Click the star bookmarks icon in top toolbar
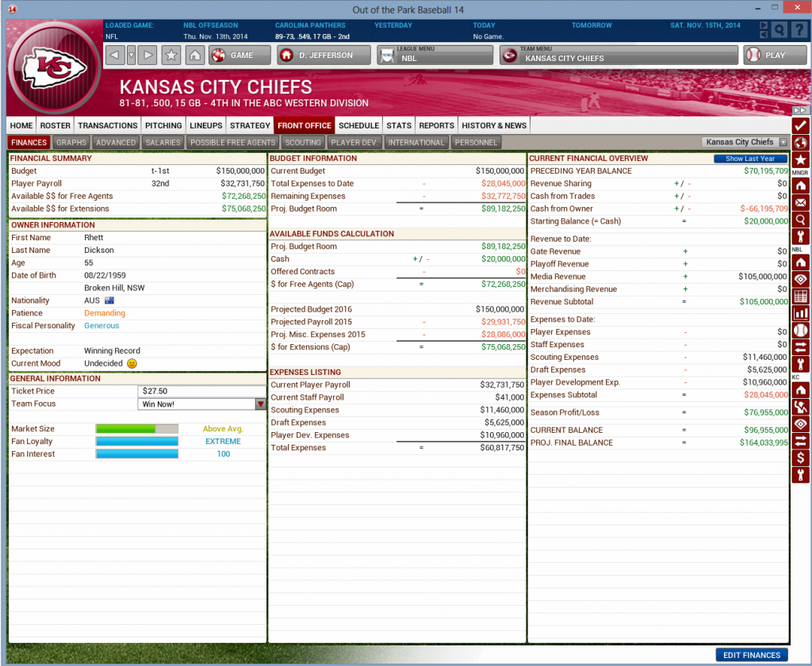This screenshot has height=666, width=812. tap(171, 55)
